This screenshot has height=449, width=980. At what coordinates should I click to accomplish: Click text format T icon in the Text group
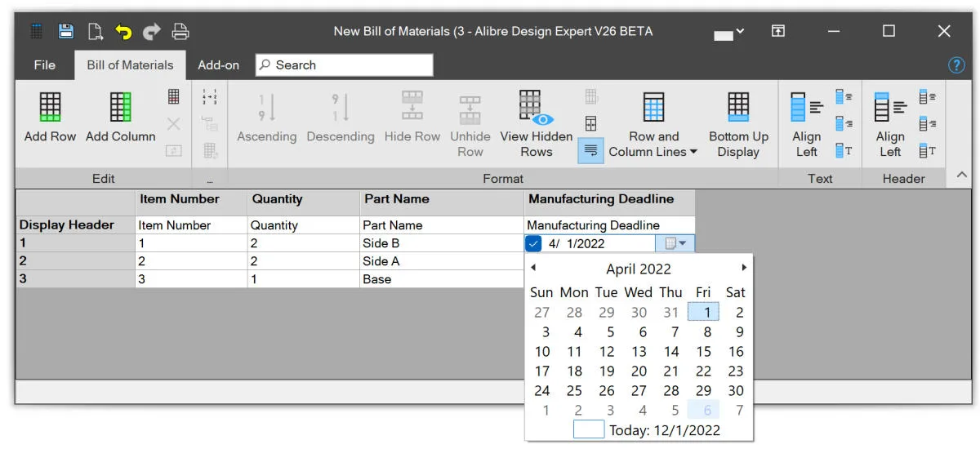point(844,150)
